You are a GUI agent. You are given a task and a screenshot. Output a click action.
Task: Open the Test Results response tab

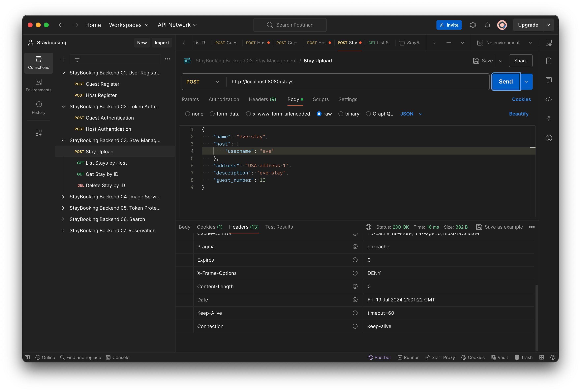[x=279, y=227]
